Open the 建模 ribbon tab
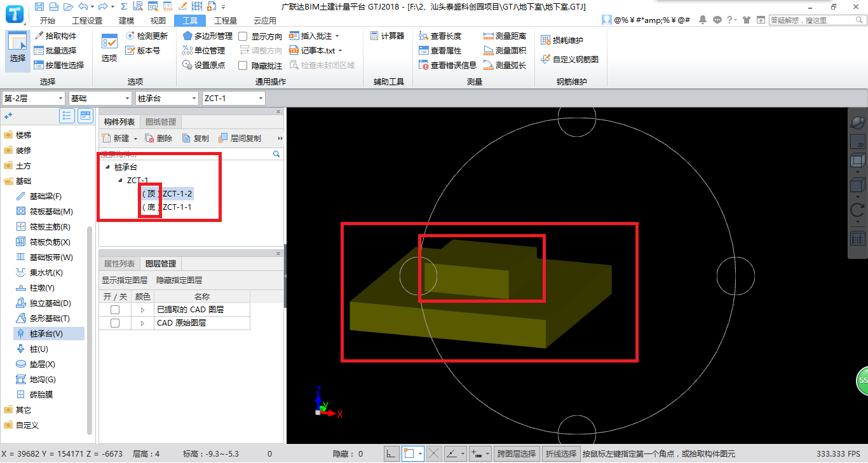The width and height of the screenshot is (868, 463). tap(127, 20)
